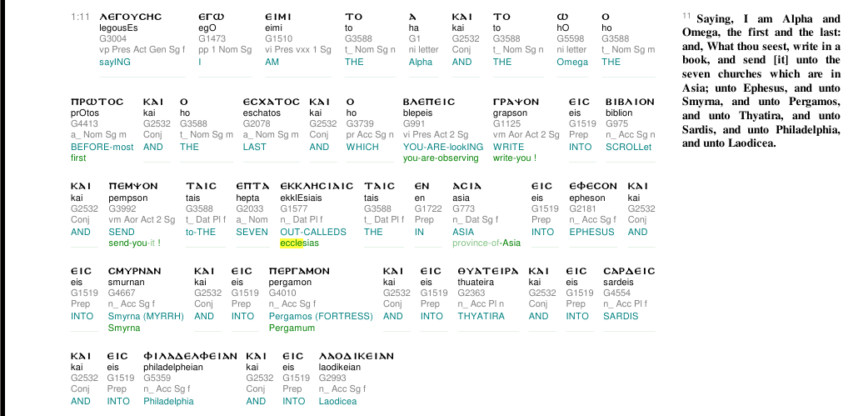Click the highlighted word ecclesias

(x=300, y=243)
